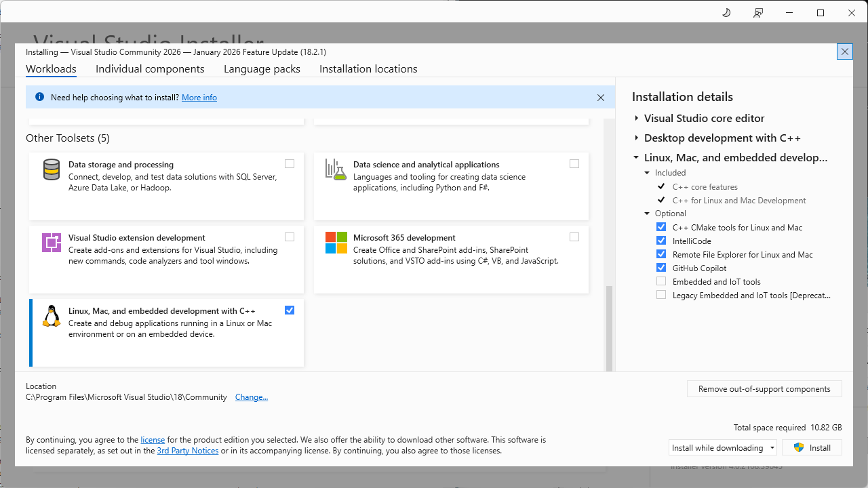Click Remove out-of-support components button
The image size is (868, 488).
coord(764,389)
